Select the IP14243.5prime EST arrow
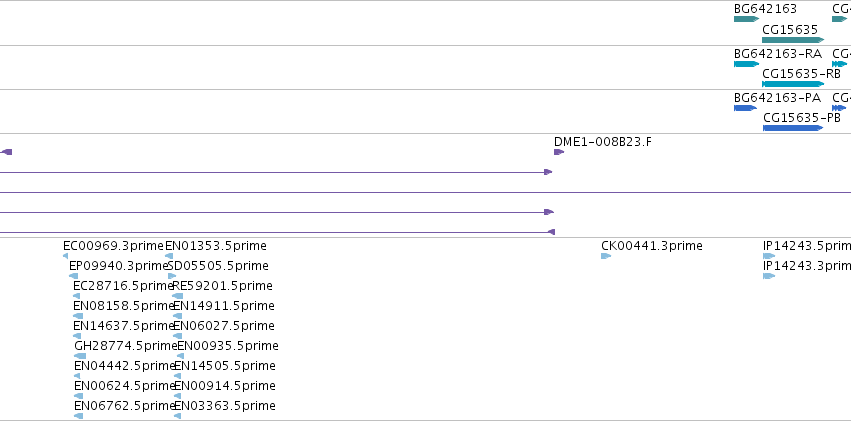 (769, 256)
